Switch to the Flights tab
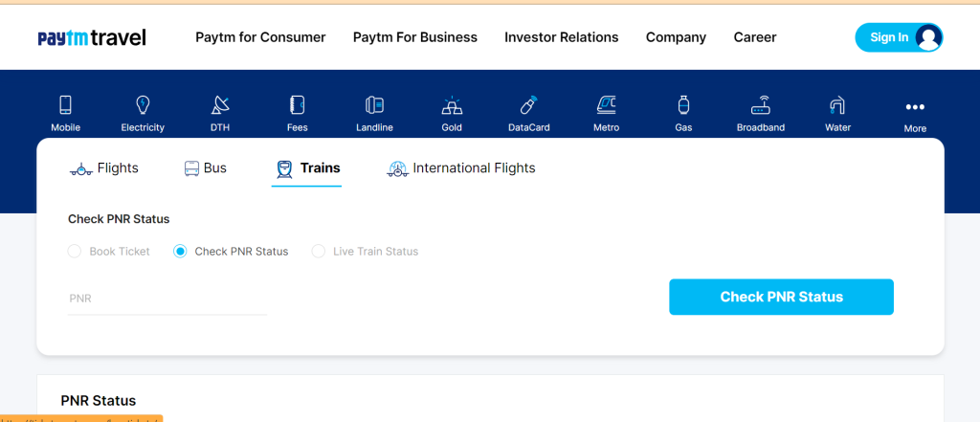The width and height of the screenshot is (980, 422). coord(103,168)
